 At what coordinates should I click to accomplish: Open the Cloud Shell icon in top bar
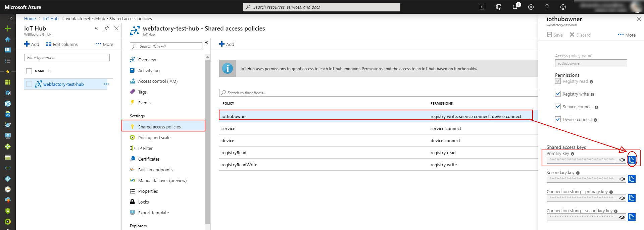point(482,7)
